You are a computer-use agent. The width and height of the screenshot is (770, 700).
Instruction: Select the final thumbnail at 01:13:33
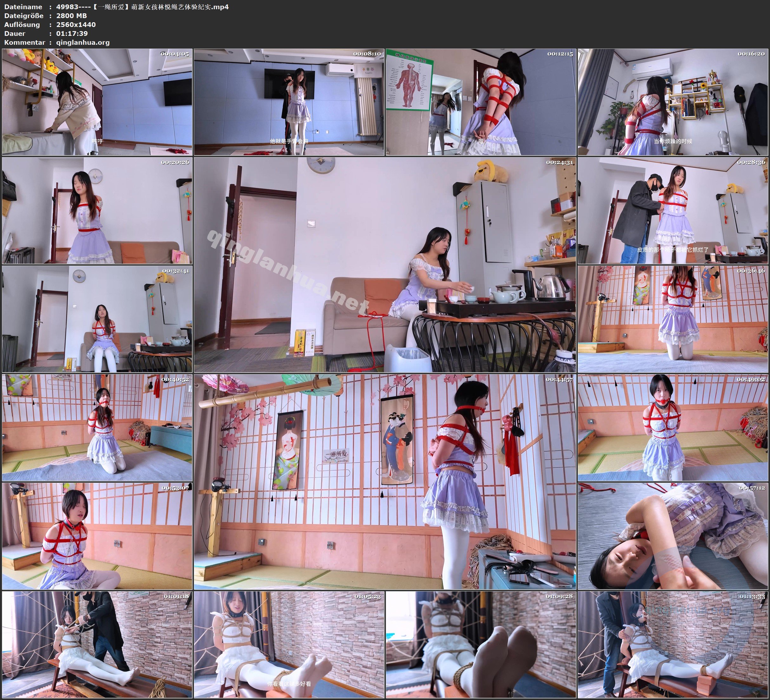pyautogui.click(x=673, y=644)
